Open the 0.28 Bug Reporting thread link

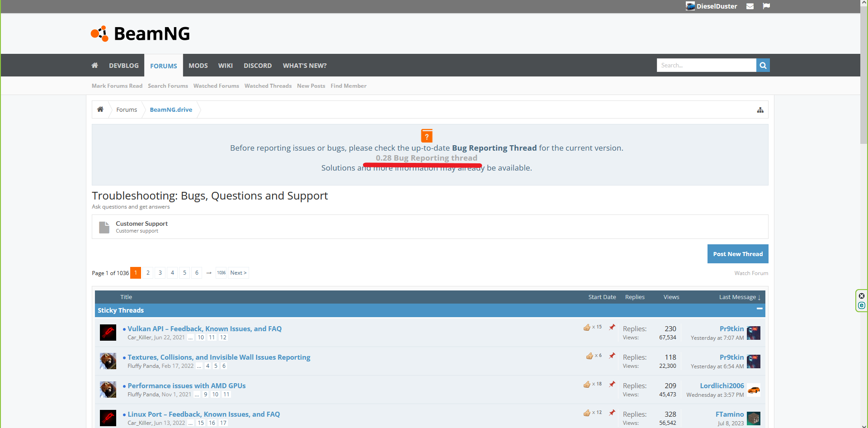tap(426, 158)
